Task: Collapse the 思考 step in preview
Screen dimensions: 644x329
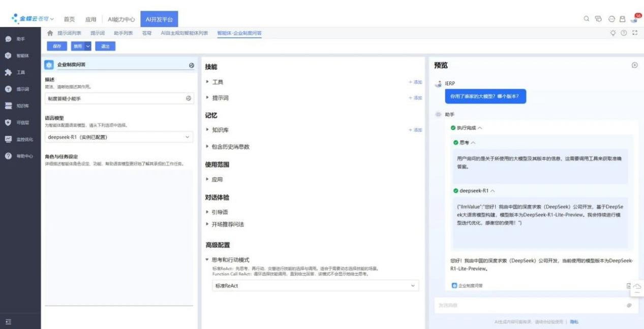Action: coord(474,143)
